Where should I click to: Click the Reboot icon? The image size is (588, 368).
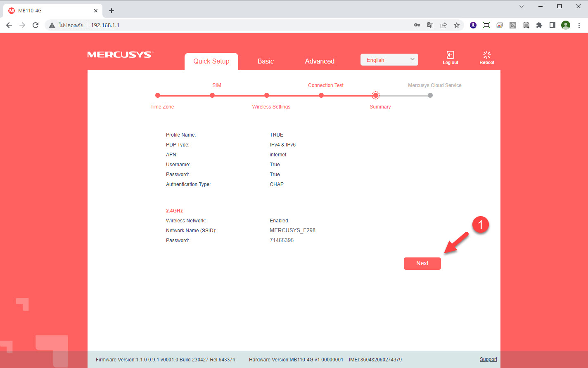tap(487, 55)
